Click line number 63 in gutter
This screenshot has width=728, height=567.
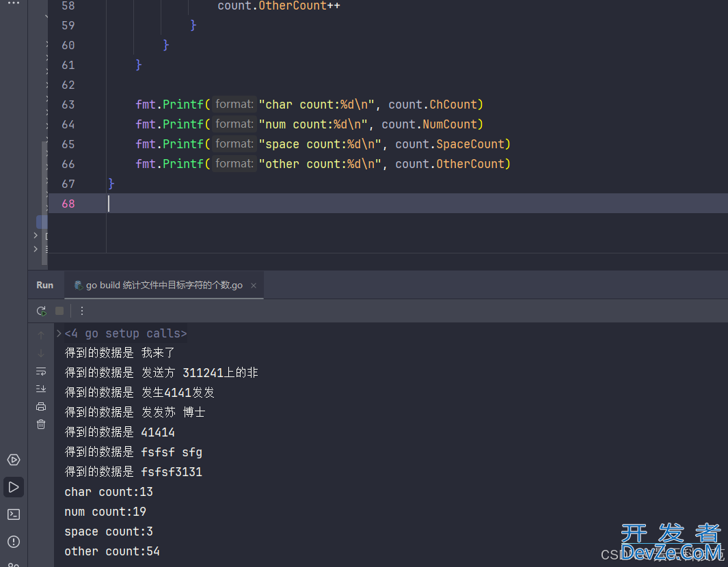(x=68, y=105)
